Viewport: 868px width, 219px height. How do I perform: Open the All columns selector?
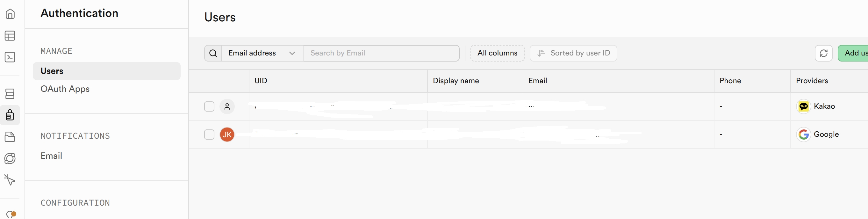(497, 53)
